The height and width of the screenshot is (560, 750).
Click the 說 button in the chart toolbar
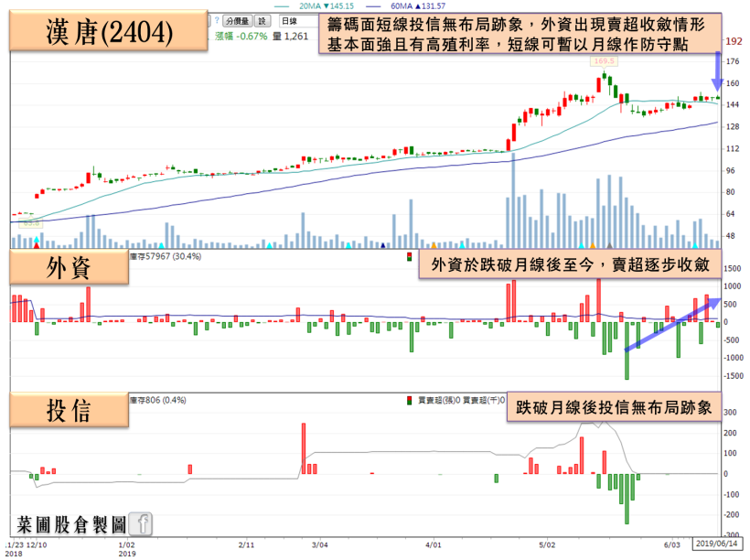pyautogui.click(x=262, y=20)
